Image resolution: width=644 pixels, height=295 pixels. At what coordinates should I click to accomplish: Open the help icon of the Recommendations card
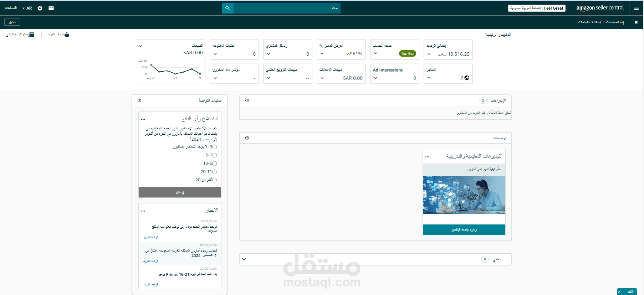(247, 138)
